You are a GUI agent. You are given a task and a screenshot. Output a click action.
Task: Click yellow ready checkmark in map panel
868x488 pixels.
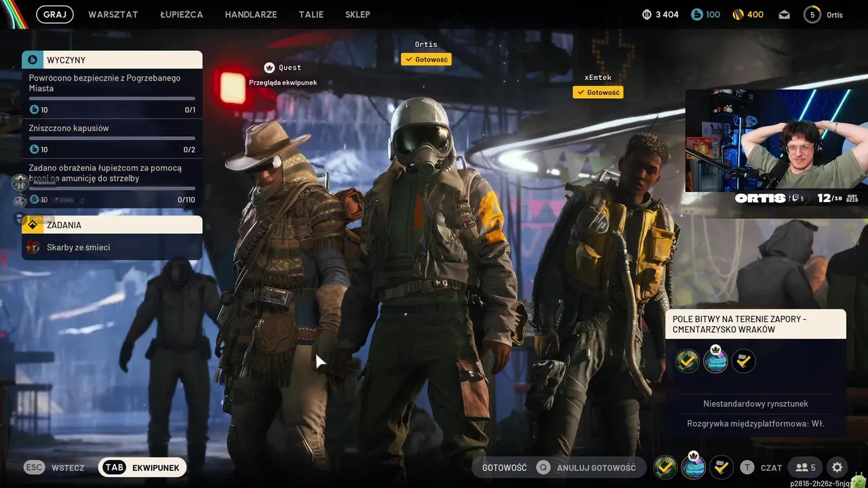tap(743, 361)
